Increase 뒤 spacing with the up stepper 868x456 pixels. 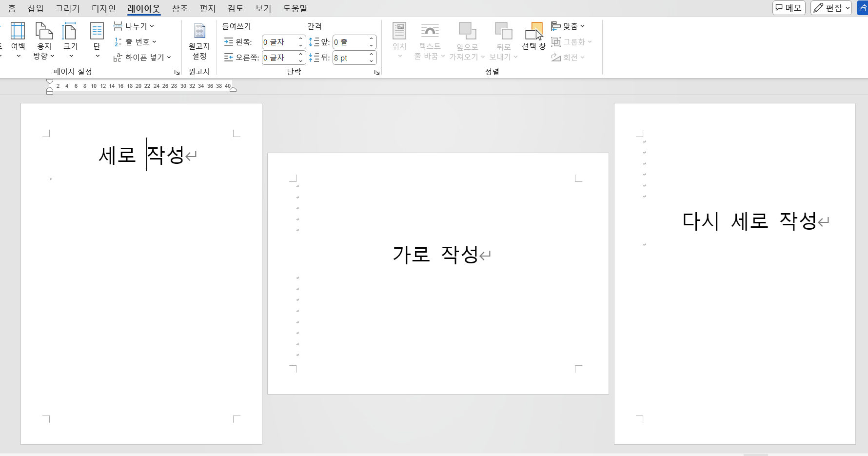[372, 55]
